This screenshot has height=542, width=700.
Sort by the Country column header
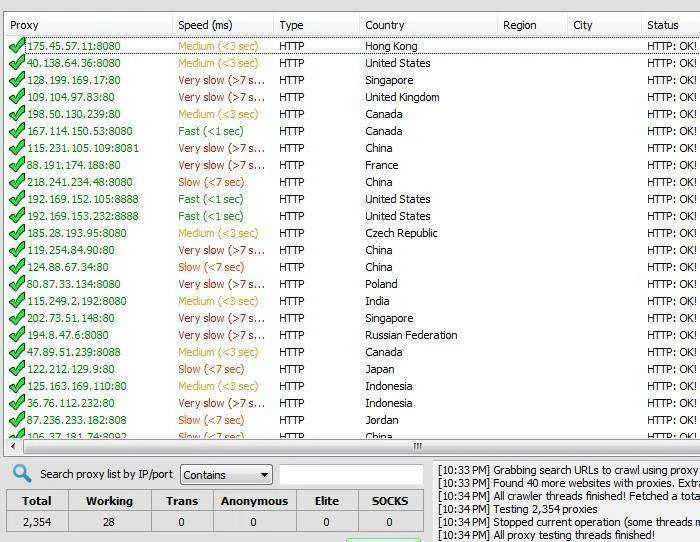tap(429, 25)
